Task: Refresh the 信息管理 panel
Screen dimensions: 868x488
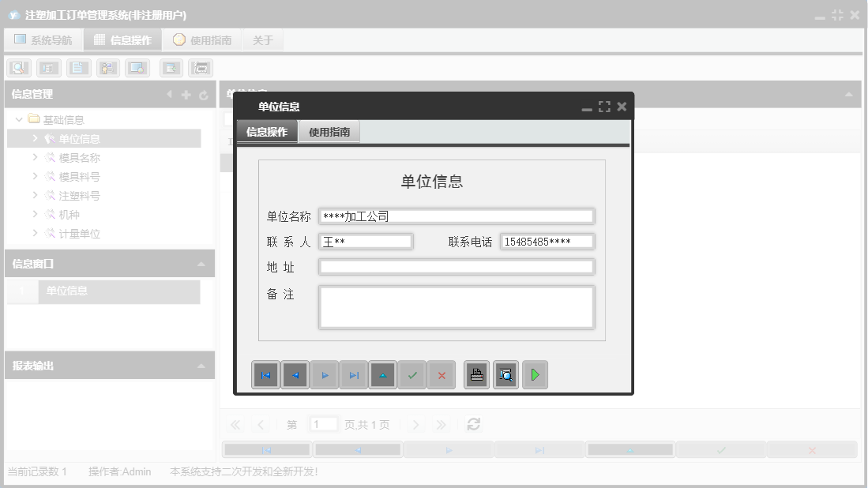Action: click(x=204, y=96)
